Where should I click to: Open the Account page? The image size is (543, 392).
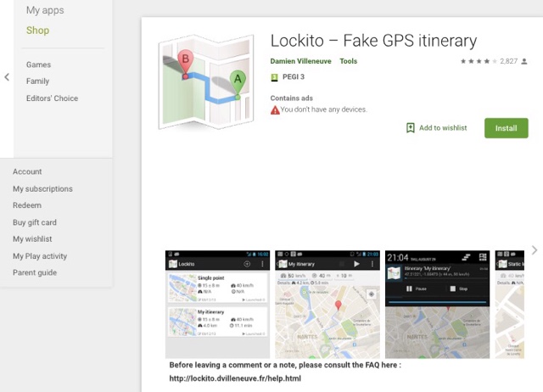tap(27, 171)
